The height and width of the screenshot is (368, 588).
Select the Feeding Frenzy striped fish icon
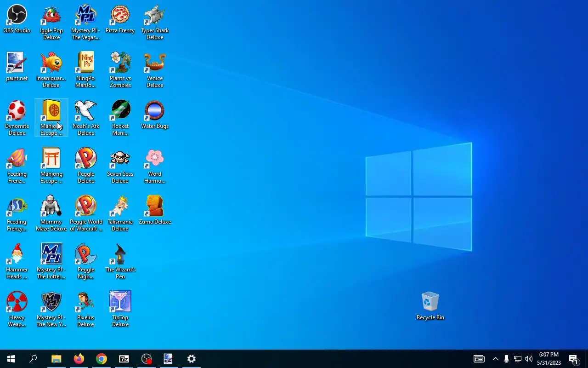pos(17,214)
